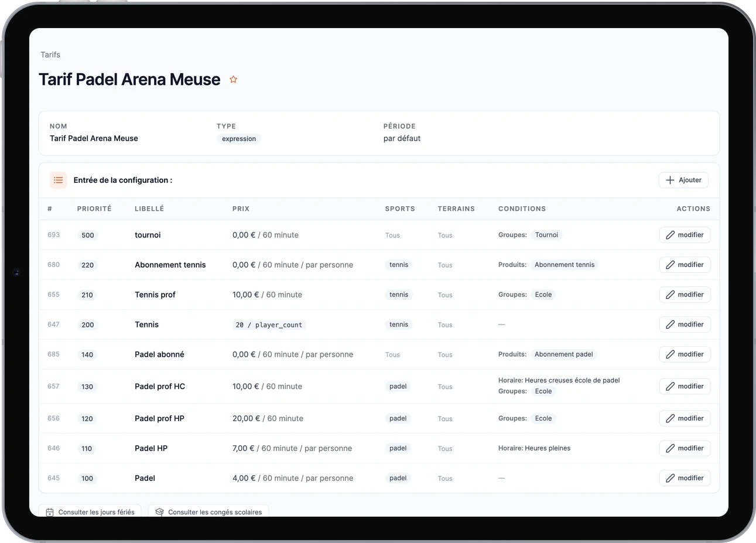756x543 pixels.
Task: Edit the Tennis entry with priority 200
Action: click(x=685, y=325)
